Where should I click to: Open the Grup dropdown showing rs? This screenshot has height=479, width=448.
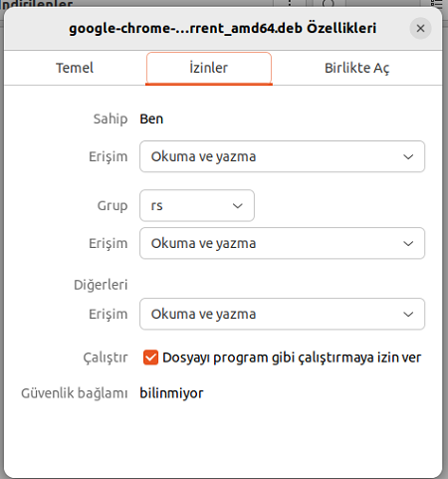[x=197, y=205]
